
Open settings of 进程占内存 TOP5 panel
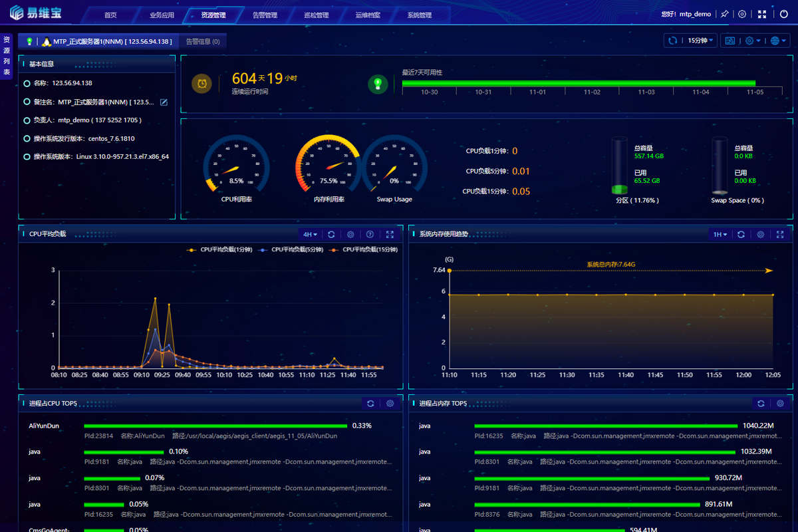coord(780,404)
